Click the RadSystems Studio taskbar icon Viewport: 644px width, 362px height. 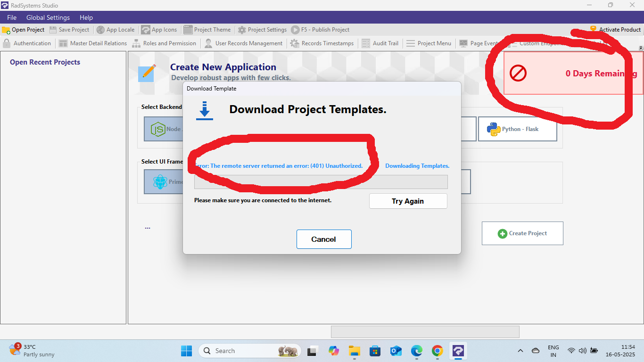click(458, 351)
